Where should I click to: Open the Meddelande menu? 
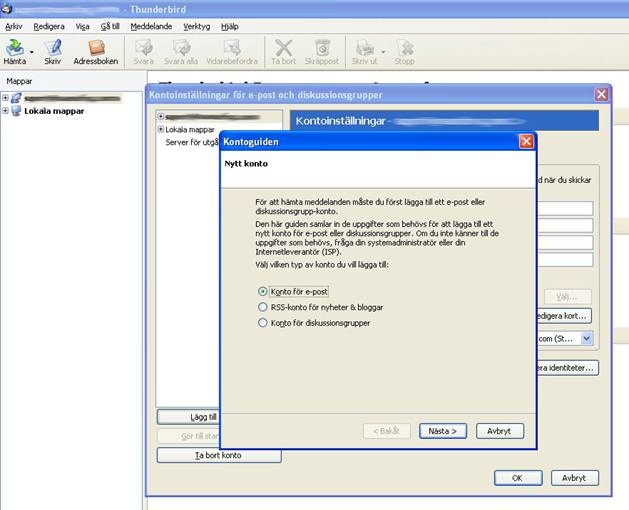point(152,26)
